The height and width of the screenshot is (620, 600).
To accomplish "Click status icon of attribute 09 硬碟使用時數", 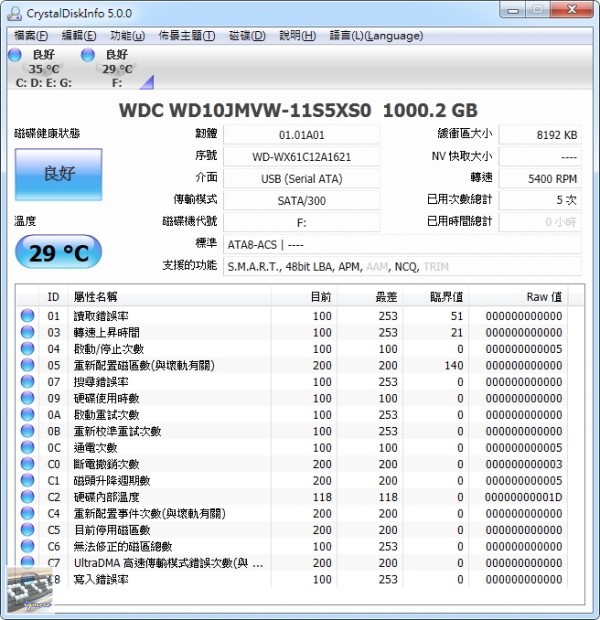I will point(27,398).
